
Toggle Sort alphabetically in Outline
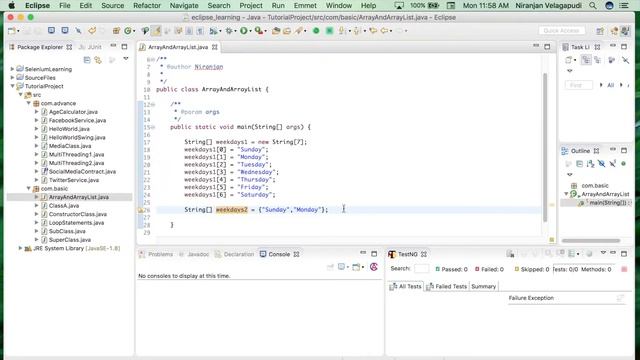(590, 164)
